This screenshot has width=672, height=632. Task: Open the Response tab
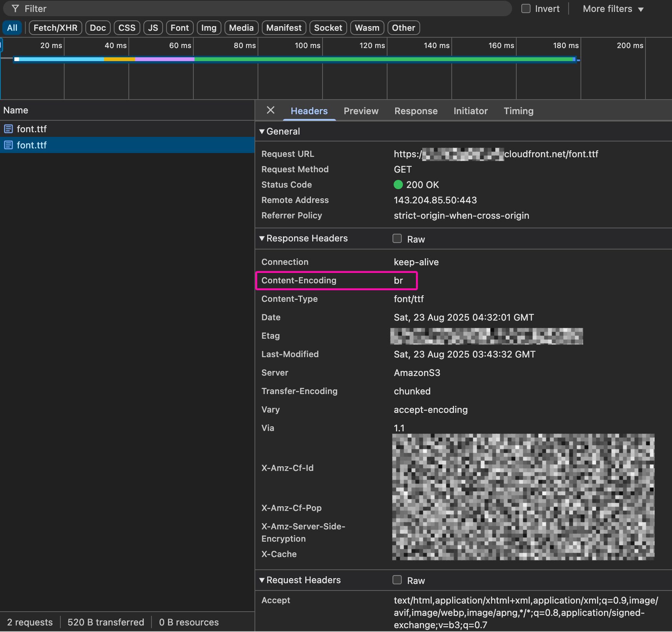(416, 111)
